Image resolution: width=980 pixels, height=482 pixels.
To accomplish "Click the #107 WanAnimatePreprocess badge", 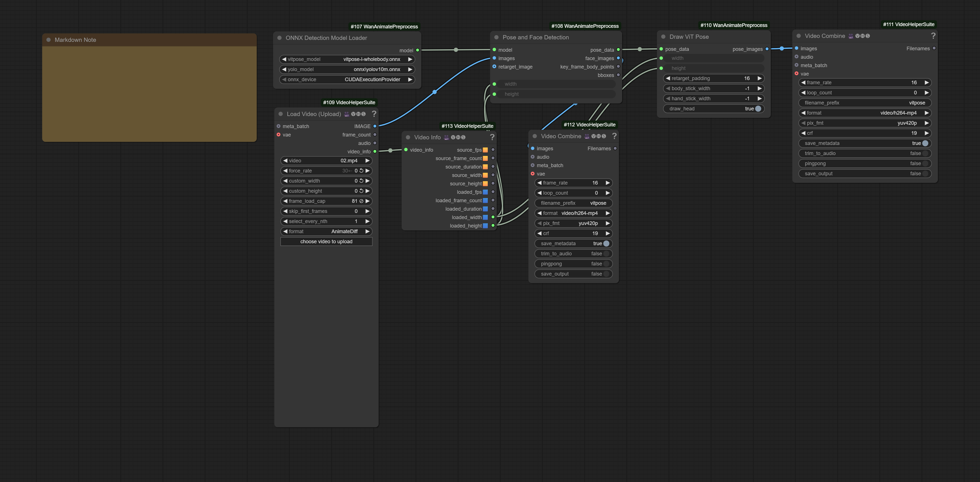I will [384, 27].
